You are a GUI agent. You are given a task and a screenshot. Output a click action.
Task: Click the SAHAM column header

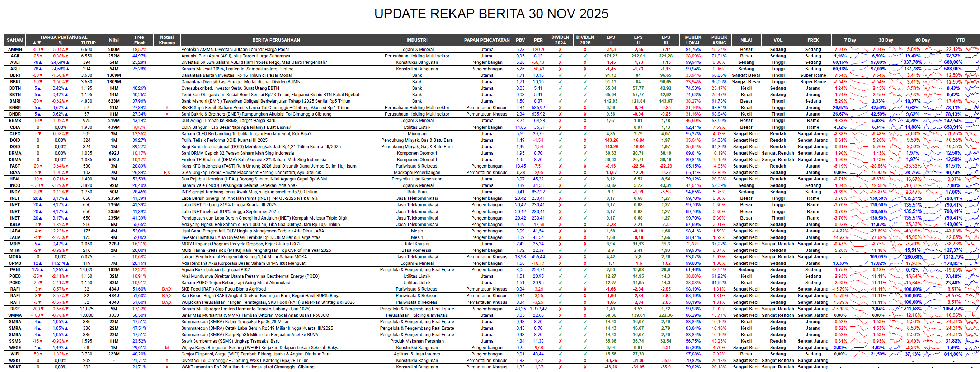pos(15,40)
